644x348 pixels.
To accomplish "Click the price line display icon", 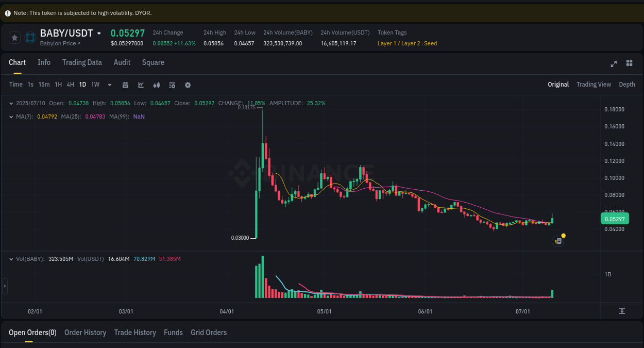I will pos(172,85).
